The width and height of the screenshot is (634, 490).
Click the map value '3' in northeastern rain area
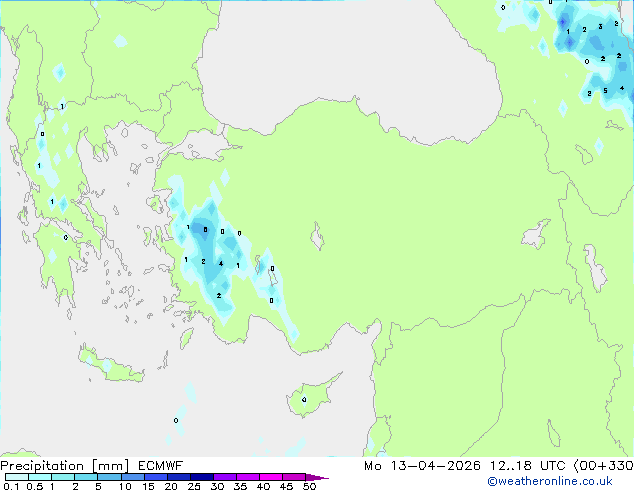(x=600, y=27)
